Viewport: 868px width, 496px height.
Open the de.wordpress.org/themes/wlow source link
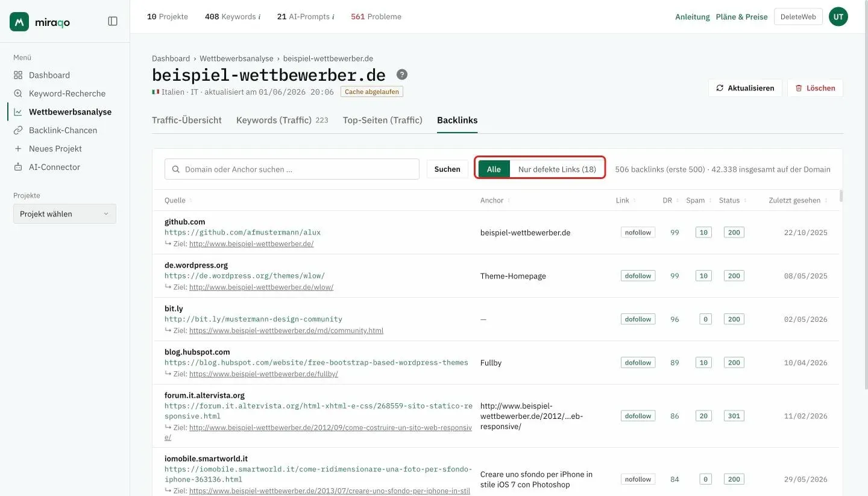point(245,275)
